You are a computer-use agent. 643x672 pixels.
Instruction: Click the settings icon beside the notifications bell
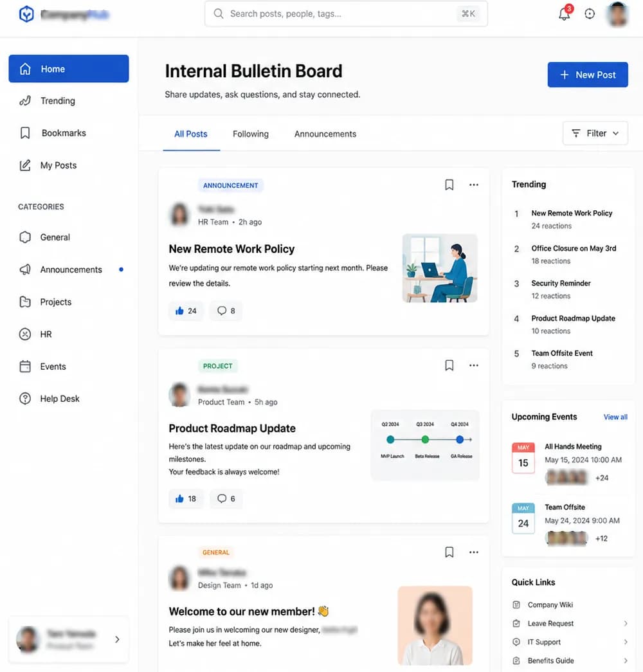590,14
